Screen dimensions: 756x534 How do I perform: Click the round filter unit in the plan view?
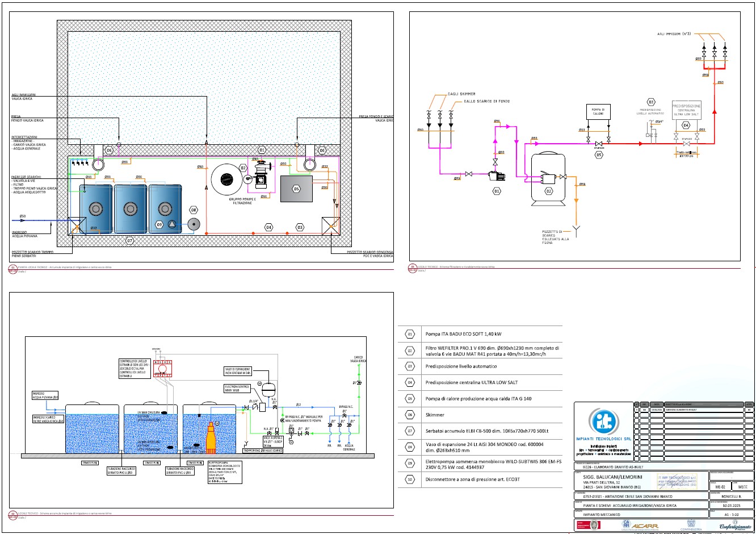[x=226, y=180]
